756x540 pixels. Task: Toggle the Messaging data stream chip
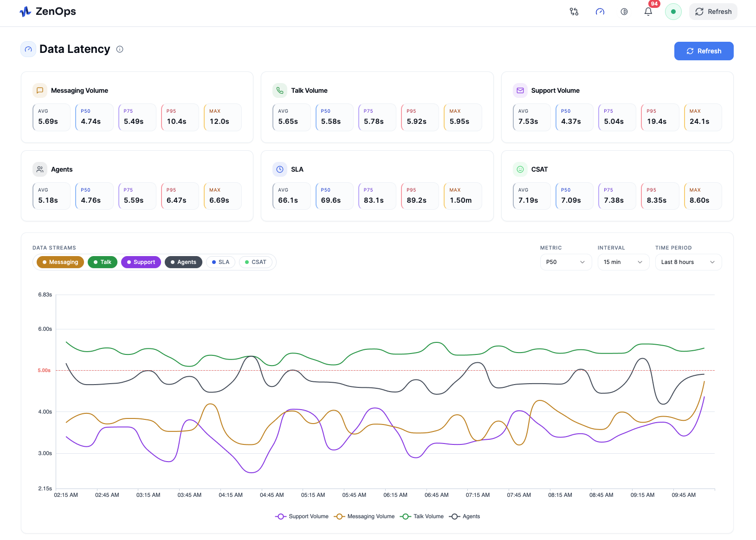tap(60, 262)
